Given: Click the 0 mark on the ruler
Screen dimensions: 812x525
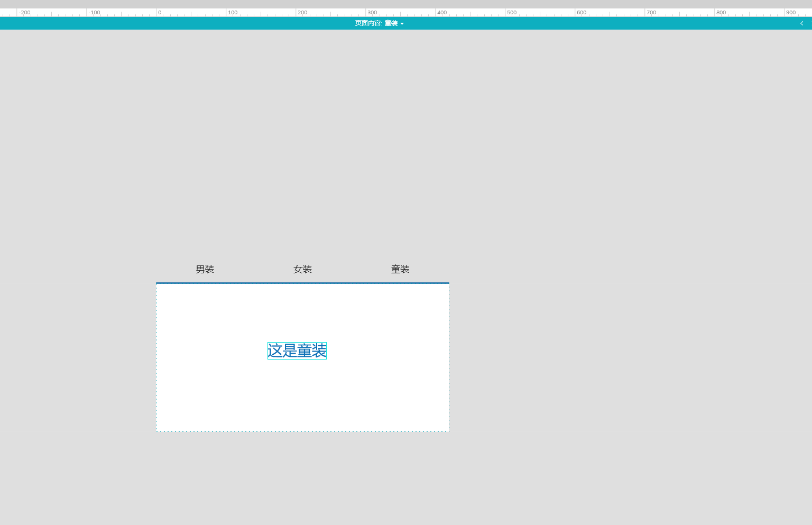Looking at the screenshot, I should click(159, 12).
